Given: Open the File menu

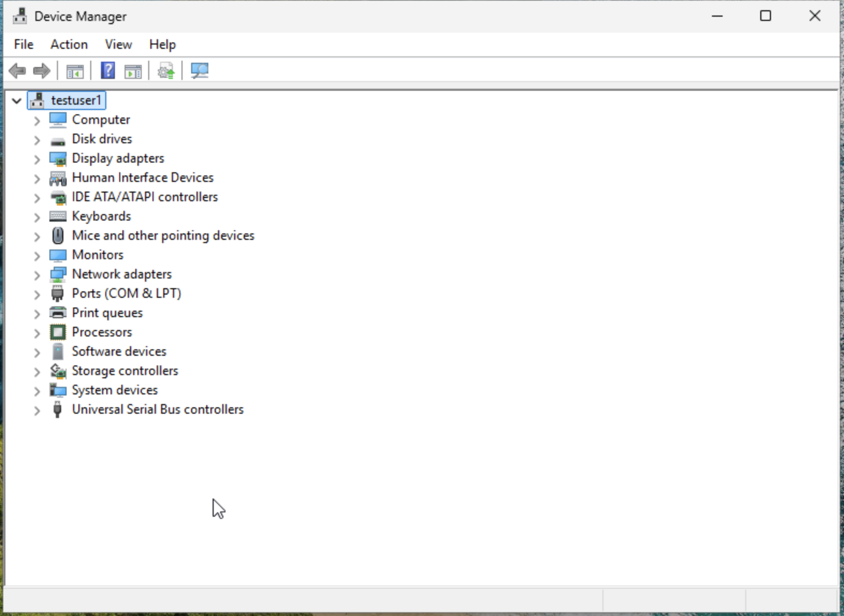Looking at the screenshot, I should pos(24,45).
